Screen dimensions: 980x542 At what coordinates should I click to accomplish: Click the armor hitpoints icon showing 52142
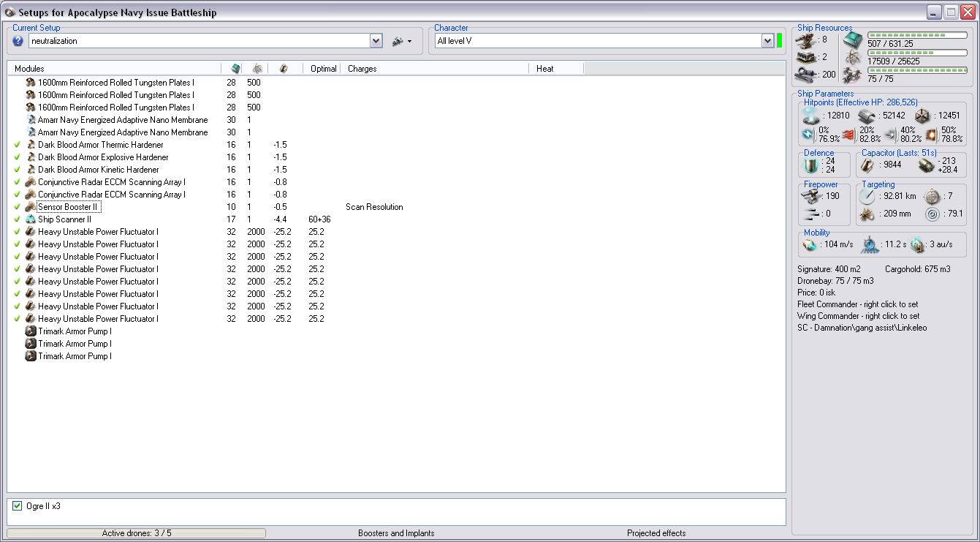[867, 116]
